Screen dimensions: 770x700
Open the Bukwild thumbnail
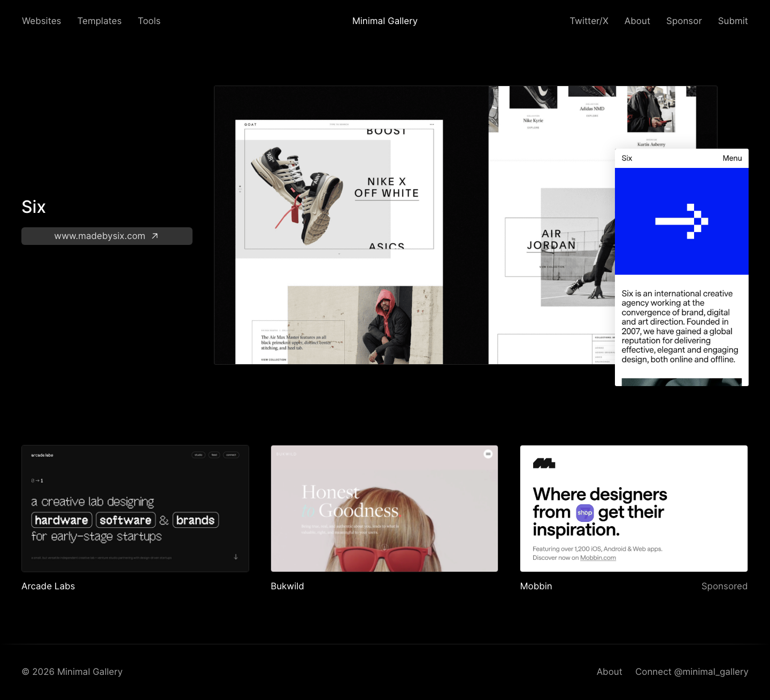(x=384, y=509)
